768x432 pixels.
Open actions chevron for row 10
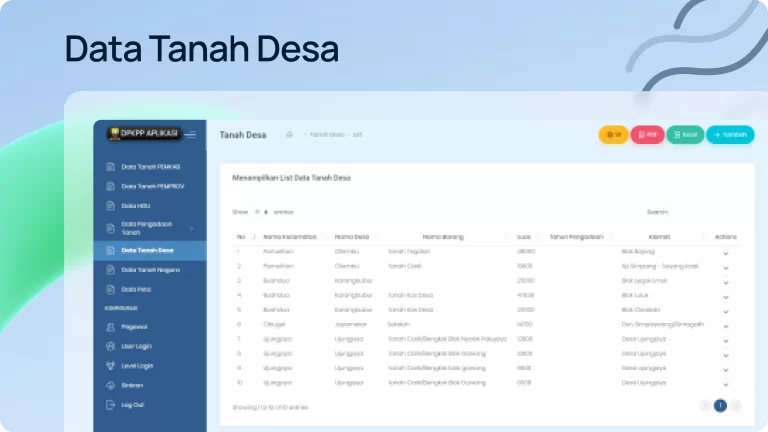tap(726, 384)
